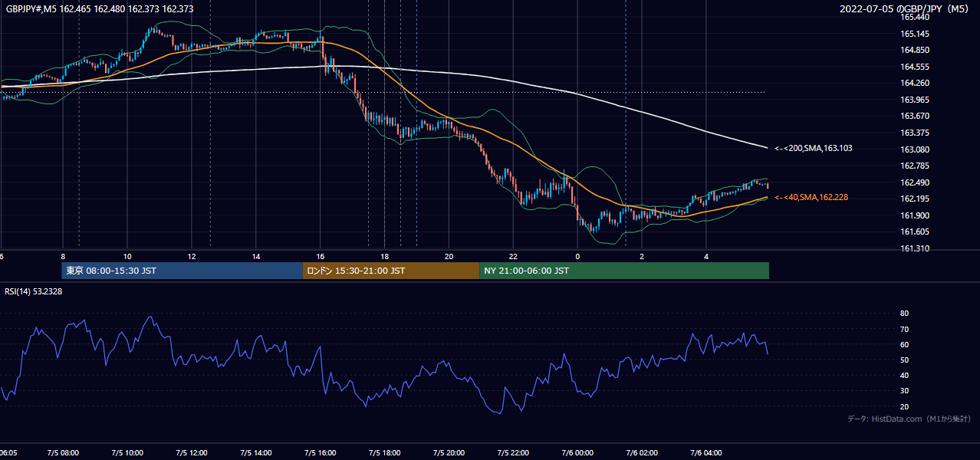Click price level 162.195 on axis
Screen dimensions: 980x460
click(914, 199)
